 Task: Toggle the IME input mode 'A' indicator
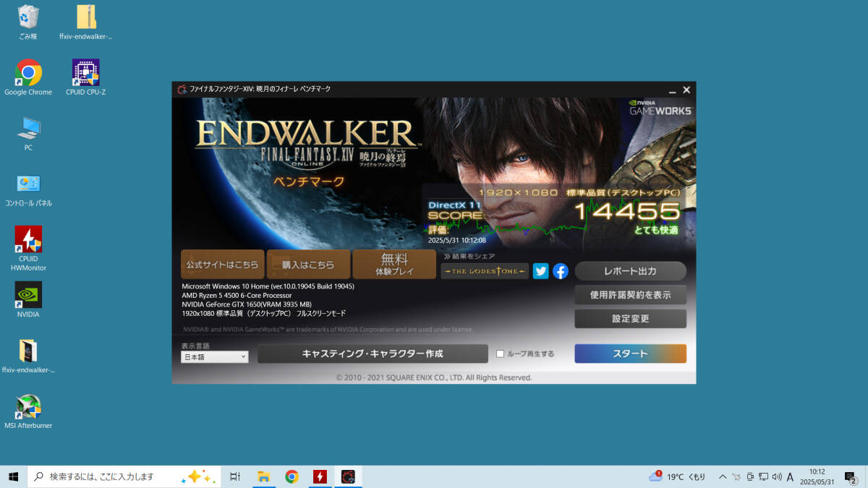point(791,476)
